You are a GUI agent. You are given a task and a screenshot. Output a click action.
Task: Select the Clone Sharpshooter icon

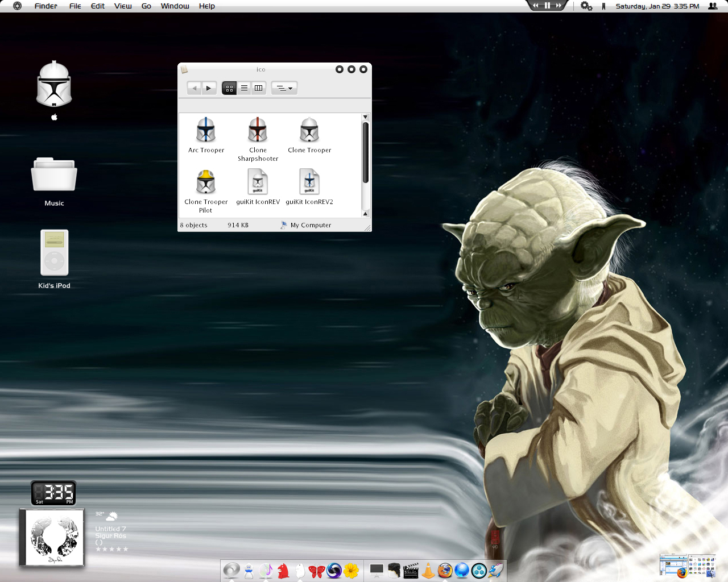coord(258,130)
